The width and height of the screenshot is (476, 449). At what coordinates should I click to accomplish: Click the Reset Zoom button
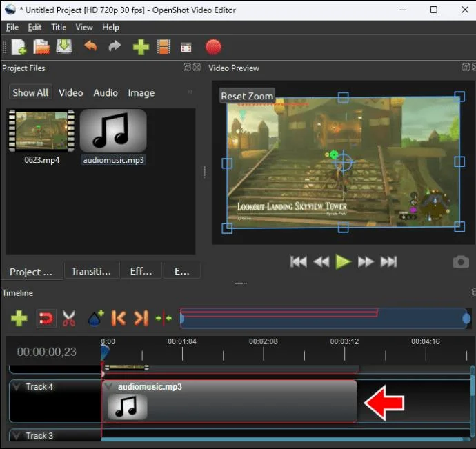pos(247,96)
